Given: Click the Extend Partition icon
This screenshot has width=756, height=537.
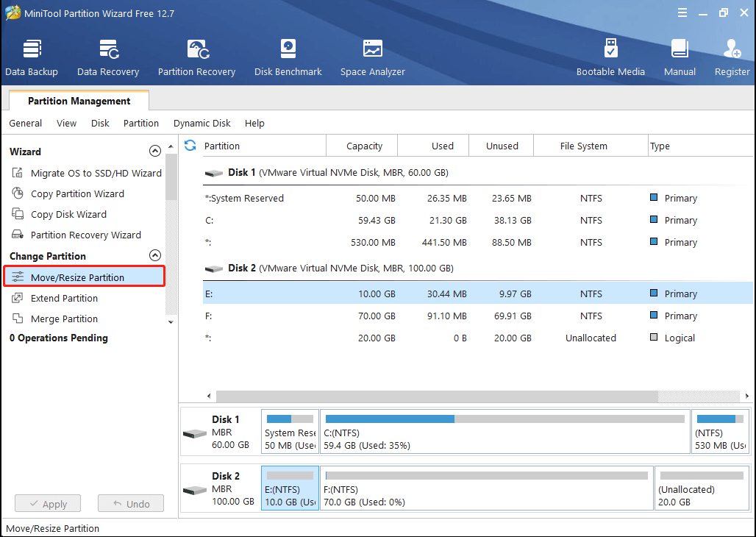Looking at the screenshot, I should (x=18, y=298).
